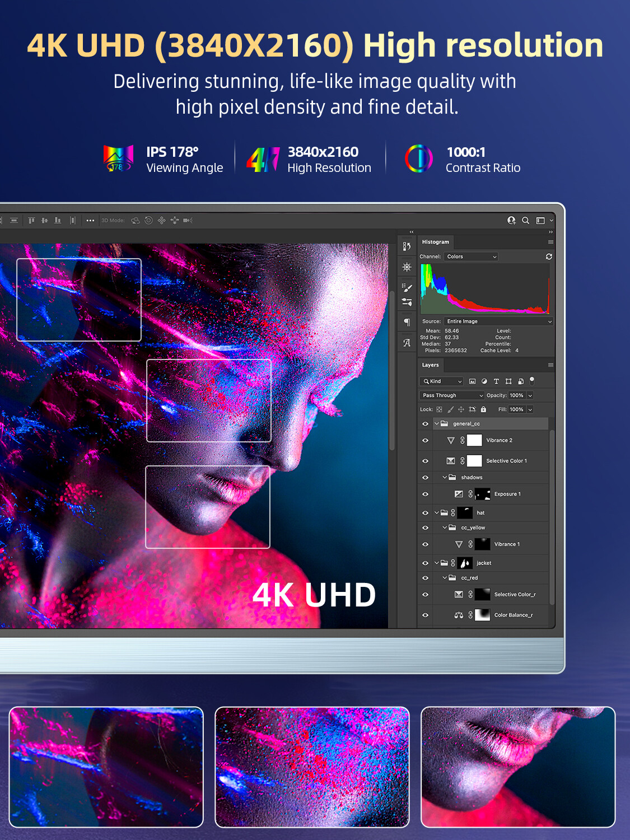Image resolution: width=630 pixels, height=840 pixels.
Task: Hide the Exposure 1 layer
Action: pos(425,494)
